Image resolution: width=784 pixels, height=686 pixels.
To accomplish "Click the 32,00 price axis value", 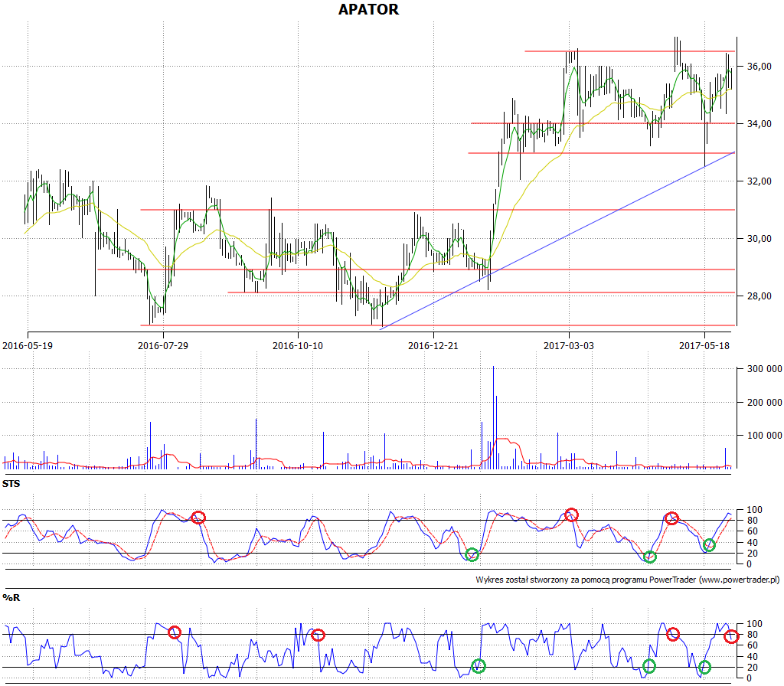I will 759,181.
